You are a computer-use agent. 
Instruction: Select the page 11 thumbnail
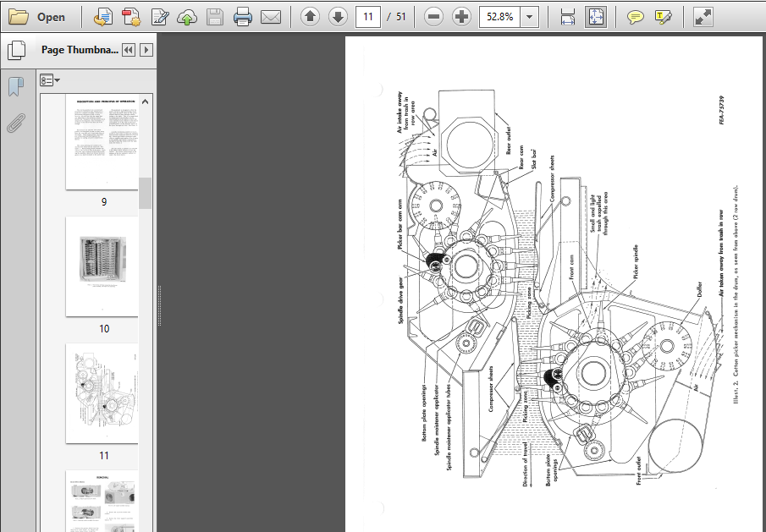(x=102, y=393)
